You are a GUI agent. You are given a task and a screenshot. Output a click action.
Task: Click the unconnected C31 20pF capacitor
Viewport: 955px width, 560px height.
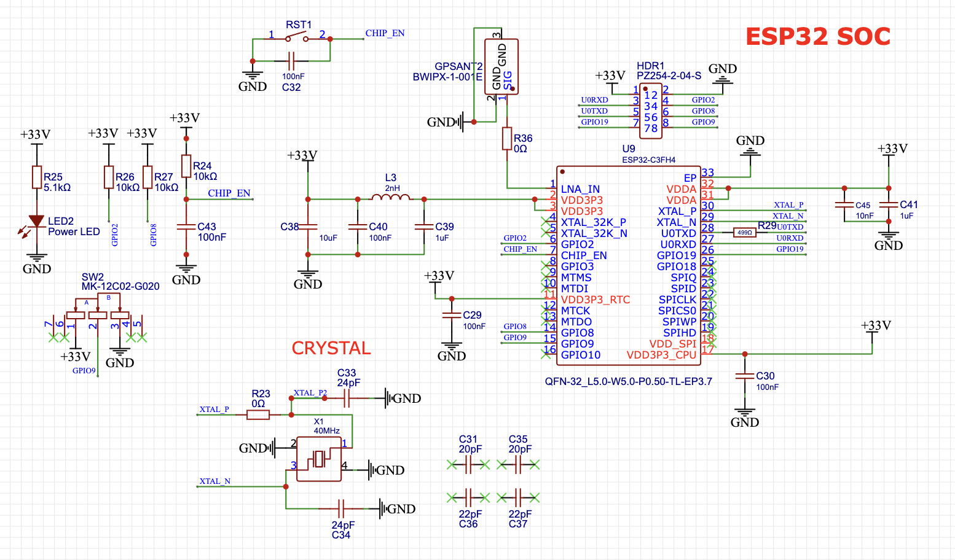coord(468,465)
